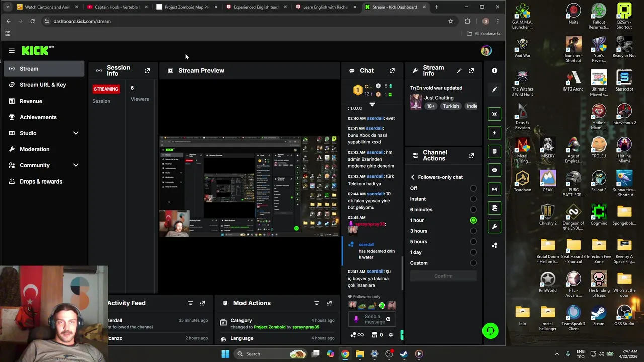The height and width of the screenshot is (362, 644).
Task: Show hidden system tray icons
Action: tap(556, 354)
